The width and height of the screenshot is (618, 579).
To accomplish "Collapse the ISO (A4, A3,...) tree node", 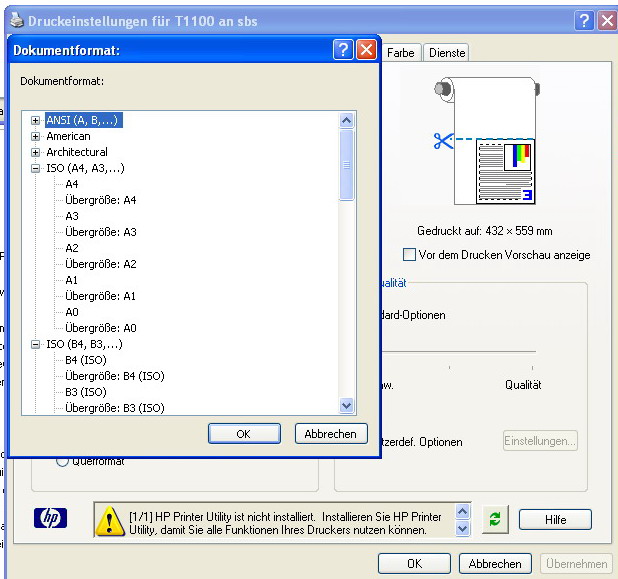I will (x=35, y=168).
